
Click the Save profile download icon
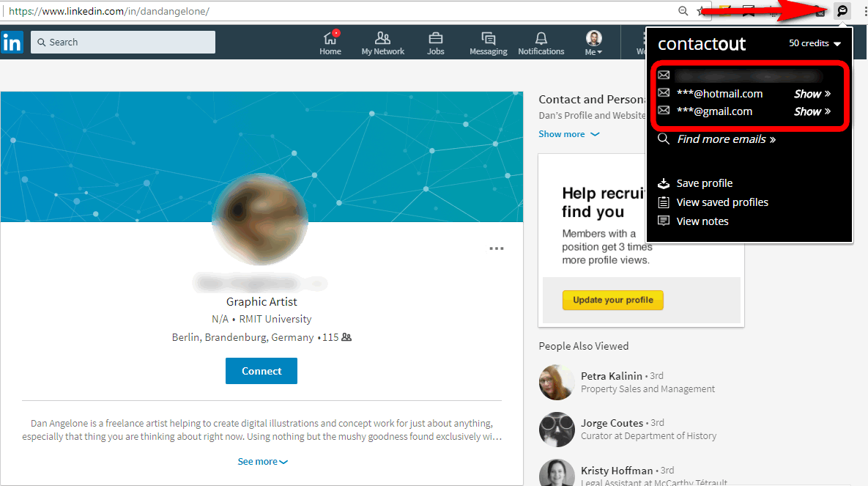663,183
